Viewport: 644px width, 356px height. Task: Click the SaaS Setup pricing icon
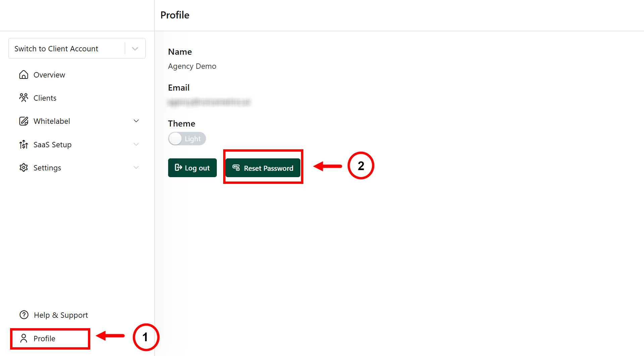pyautogui.click(x=23, y=145)
